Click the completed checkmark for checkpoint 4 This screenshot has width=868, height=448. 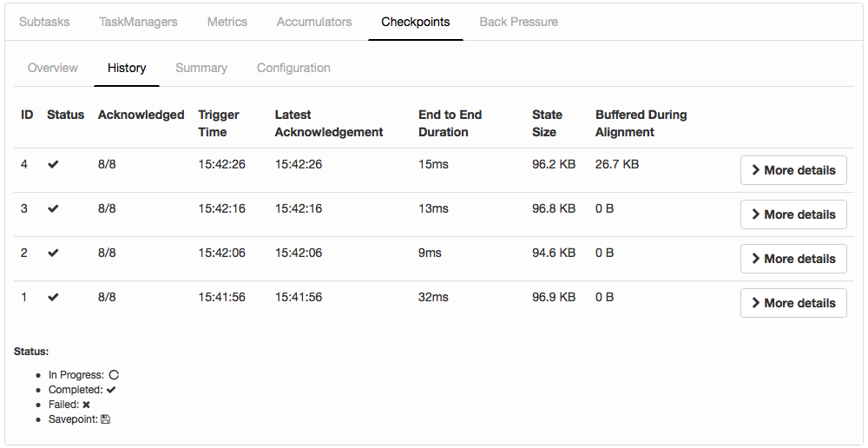tap(53, 164)
